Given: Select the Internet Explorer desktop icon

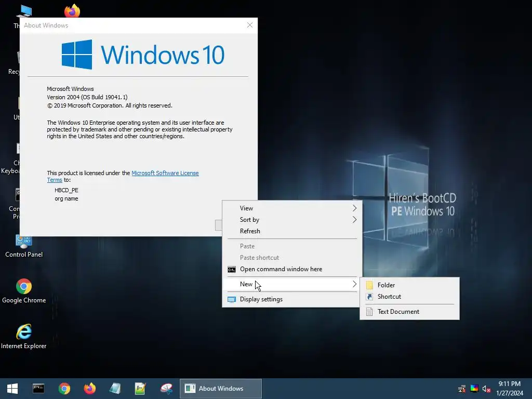Looking at the screenshot, I should (24, 337).
